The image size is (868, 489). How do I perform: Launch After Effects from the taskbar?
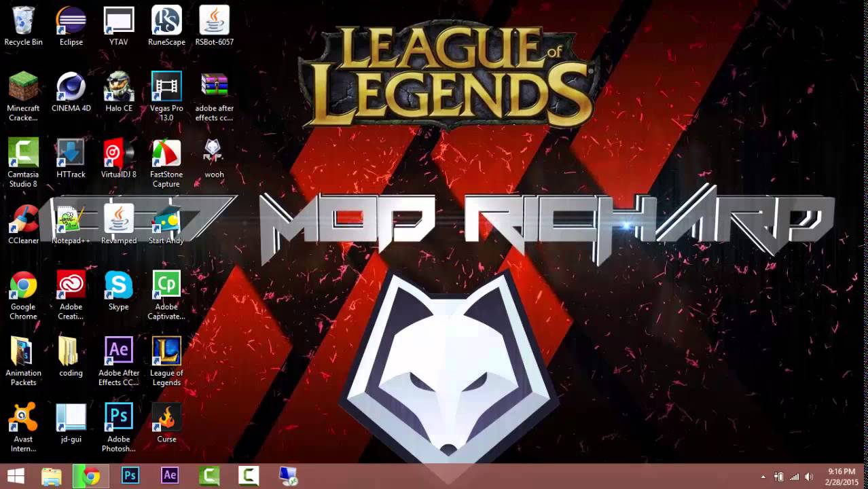[170, 476]
